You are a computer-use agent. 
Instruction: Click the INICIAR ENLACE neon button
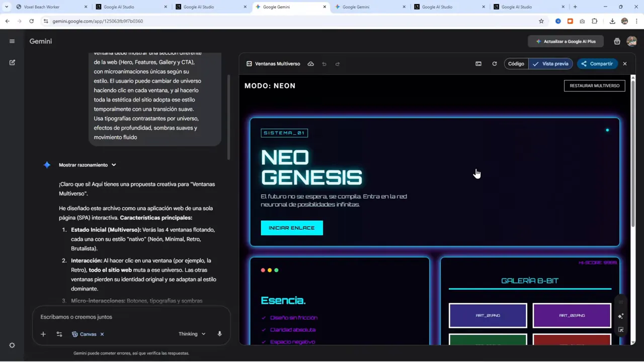292,227
